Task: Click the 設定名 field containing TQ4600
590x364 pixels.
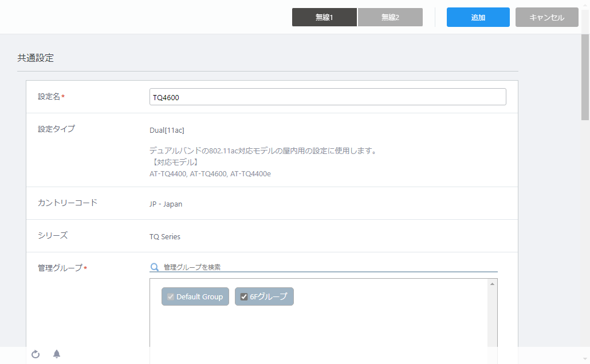Action: coord(328,97)
